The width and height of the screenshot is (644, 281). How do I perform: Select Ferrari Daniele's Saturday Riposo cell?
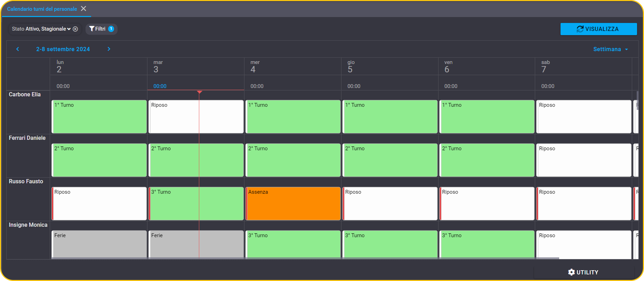(x=584, y=160)
